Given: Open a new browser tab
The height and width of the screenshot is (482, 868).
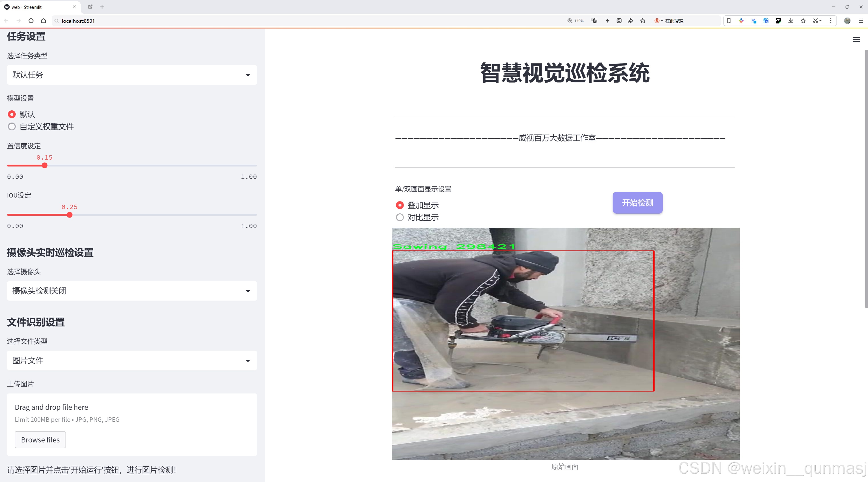Looking at the screenshot, I should tap(102, 7).
